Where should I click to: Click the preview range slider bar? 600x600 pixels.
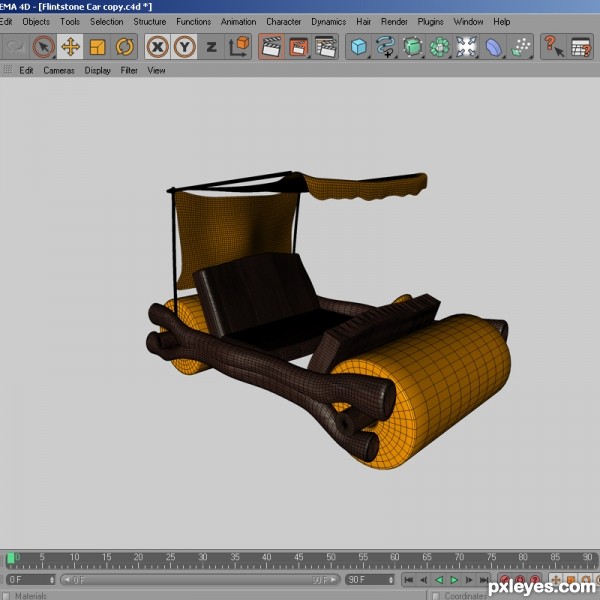pos(200,580)
